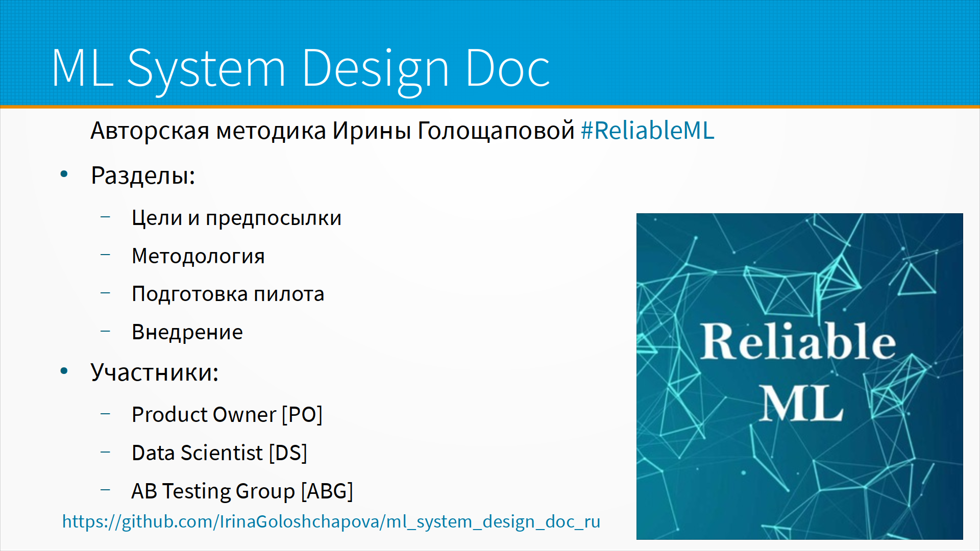
Task: Click the AB Testing Group [ABG] item
Action: click(x=242, y=491)
